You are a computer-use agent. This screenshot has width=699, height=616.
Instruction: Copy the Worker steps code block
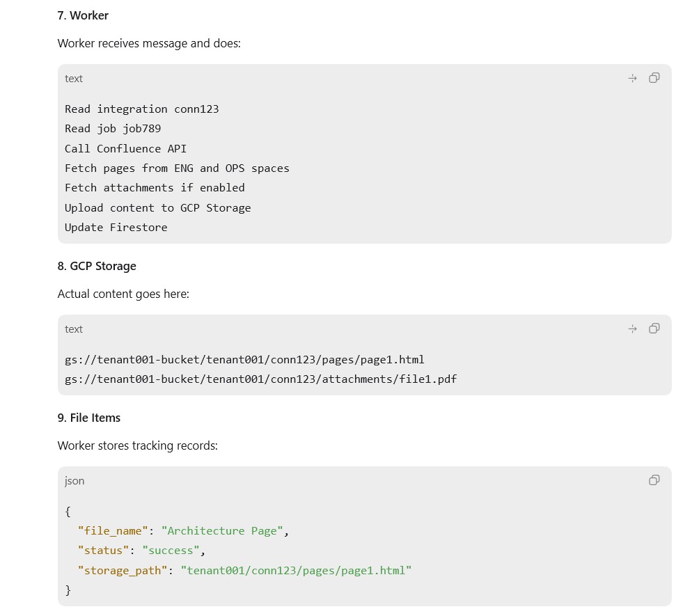tap(654, 78)
